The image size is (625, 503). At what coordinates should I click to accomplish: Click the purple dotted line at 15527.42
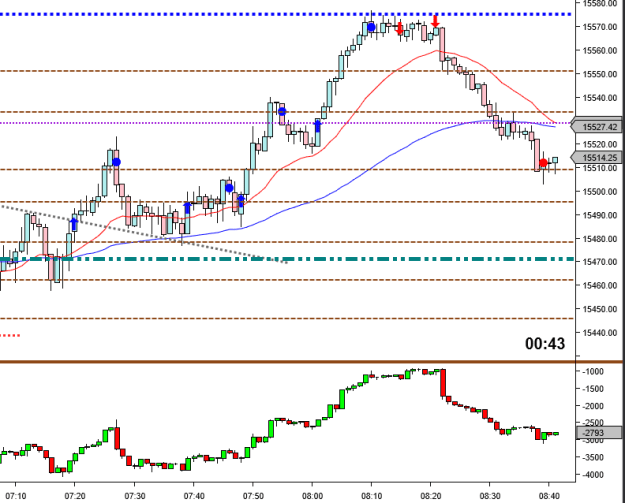(x=287, y=123)
